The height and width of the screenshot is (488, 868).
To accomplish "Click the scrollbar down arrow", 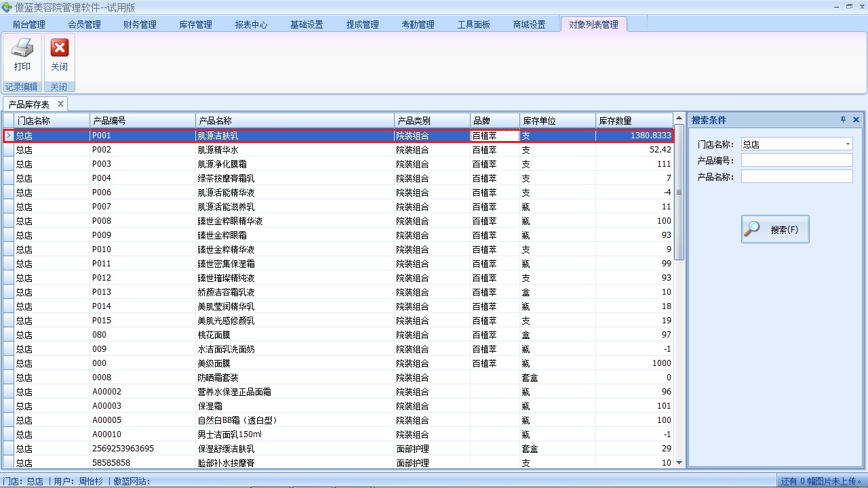I will point(679,462).
